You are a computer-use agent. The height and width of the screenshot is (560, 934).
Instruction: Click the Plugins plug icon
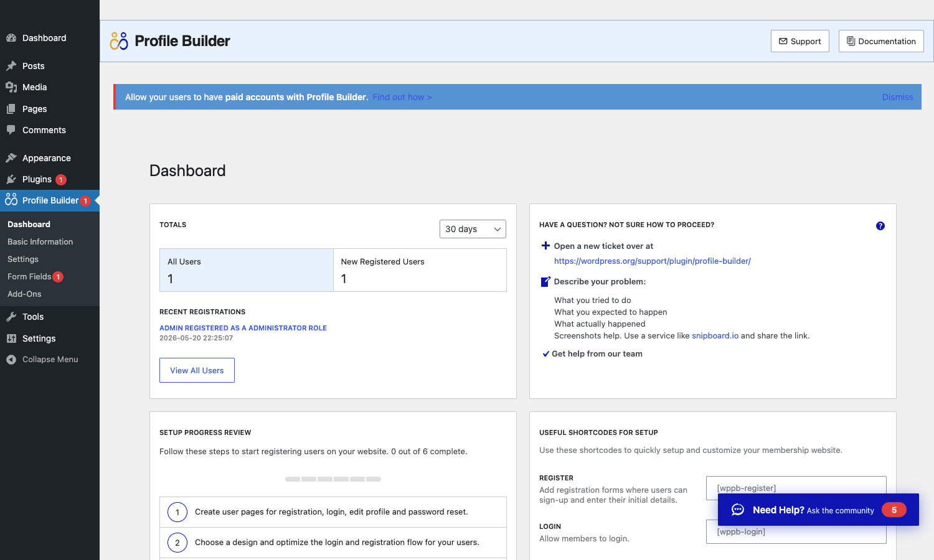(11, 179)
